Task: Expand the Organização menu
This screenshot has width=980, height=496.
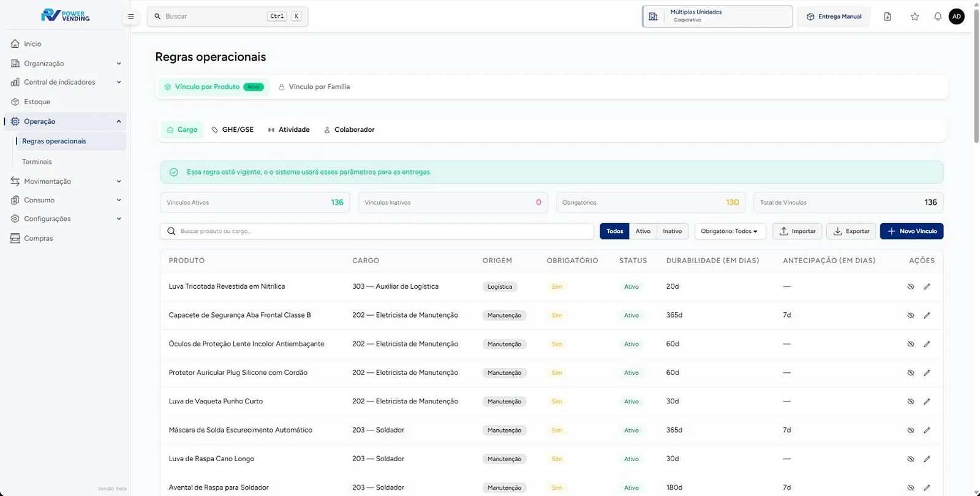Action: tap(66, 64)
